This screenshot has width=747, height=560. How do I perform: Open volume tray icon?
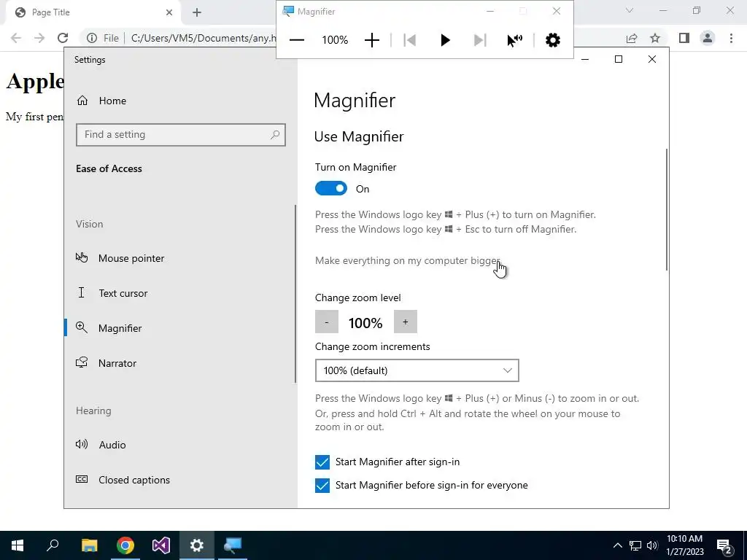[x=652, y=545]
